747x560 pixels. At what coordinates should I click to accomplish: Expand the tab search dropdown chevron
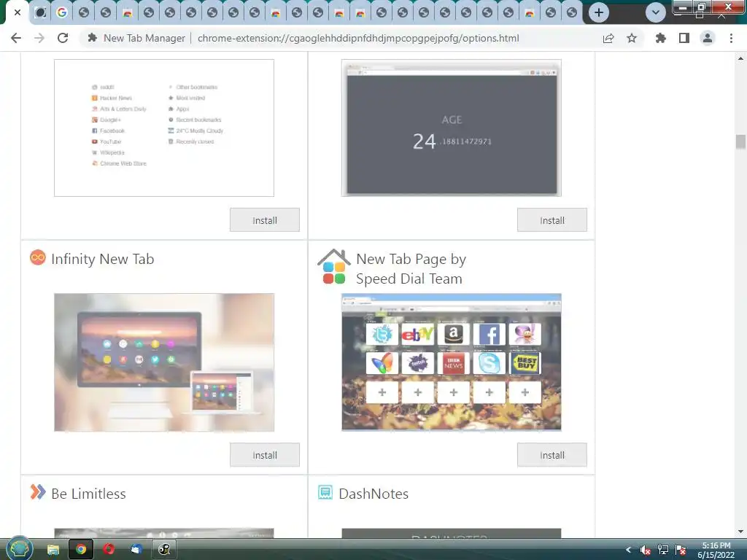pyautogui.click(x=656, y=12)
